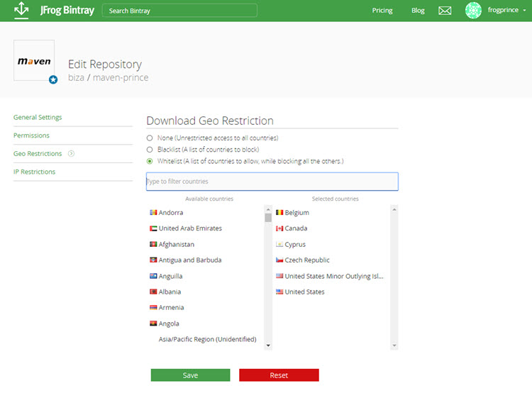Open Geo Restrictions in the sidebar
Viewport: 532px width, 393px height.
point(38,154)
